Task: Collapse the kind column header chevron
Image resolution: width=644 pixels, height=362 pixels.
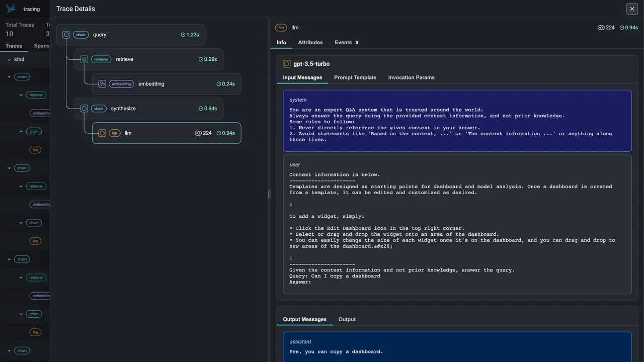Action: coord(9,60)
